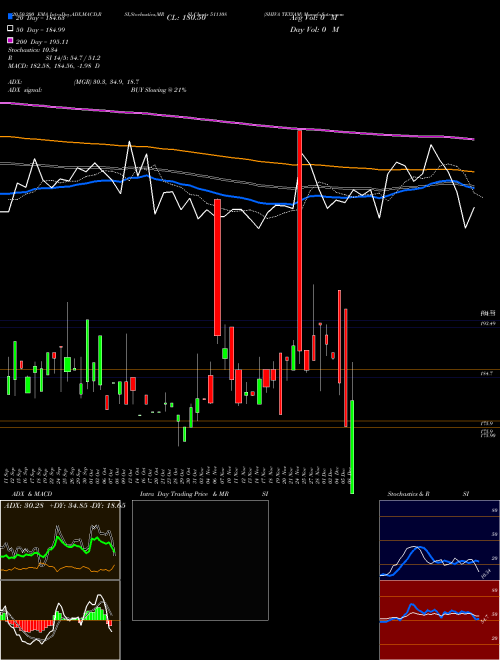This screenshot has height=660, width=500.
Task: Click the MACD values line '182.38, 184.36, -1.98'
Action: (54, 66)
